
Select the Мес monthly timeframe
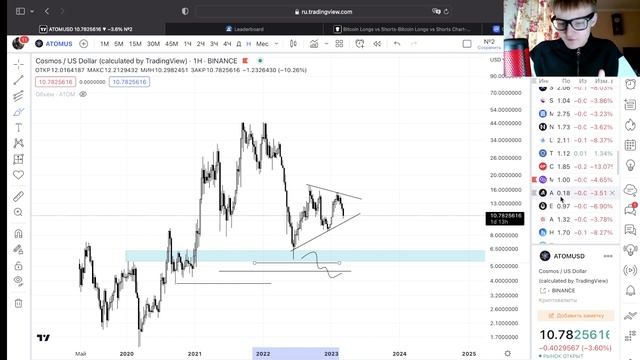[262, 44]
